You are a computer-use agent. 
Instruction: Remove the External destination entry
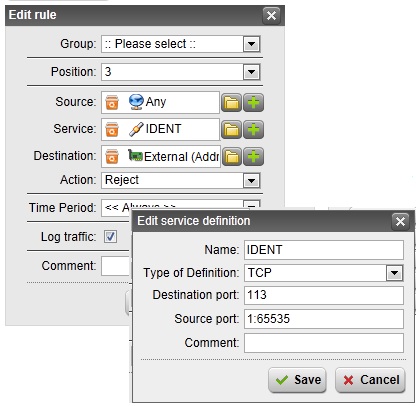(112, 156)
